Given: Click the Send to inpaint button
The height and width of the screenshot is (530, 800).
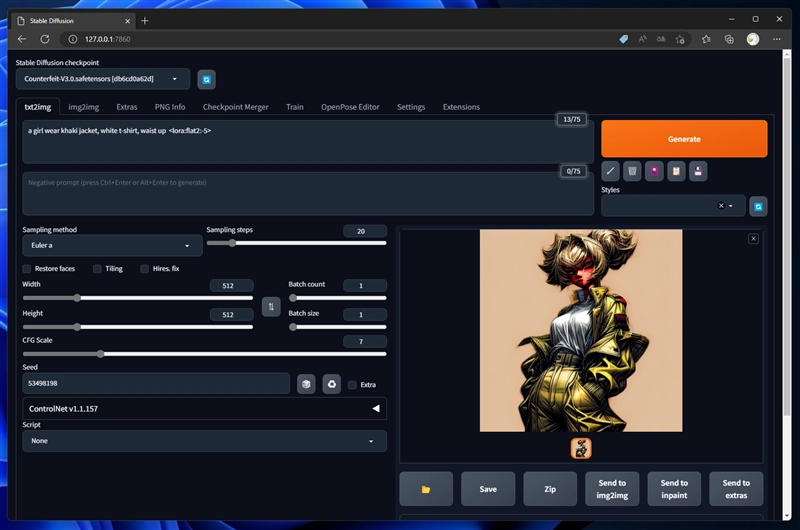Looking at the screenshot, I should tap(674, 489).
